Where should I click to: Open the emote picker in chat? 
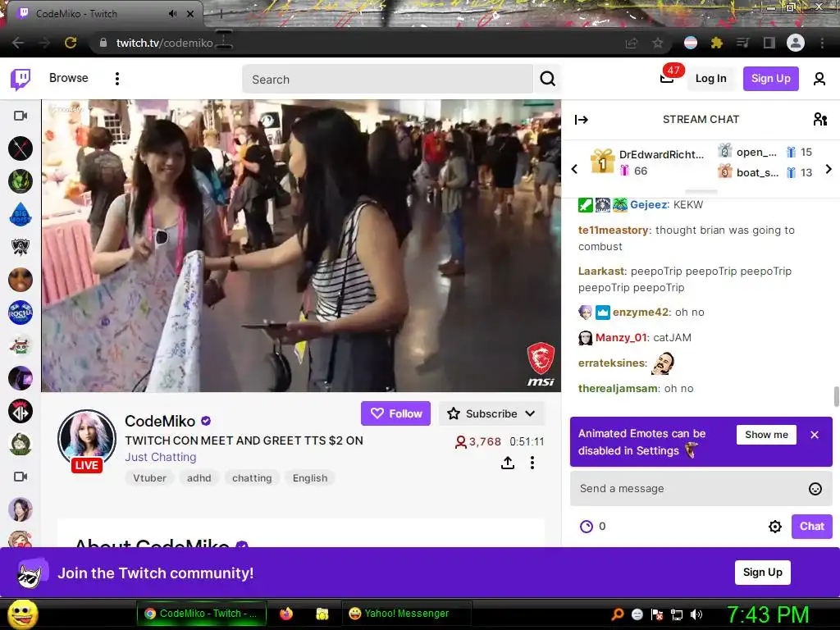pyautogui.click(x=815, y=489)
